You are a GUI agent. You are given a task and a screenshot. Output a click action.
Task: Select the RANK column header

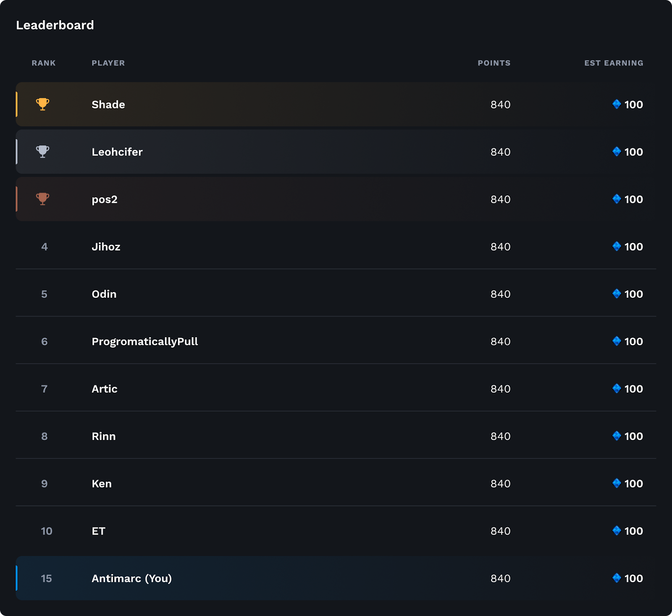click(44, 63)
